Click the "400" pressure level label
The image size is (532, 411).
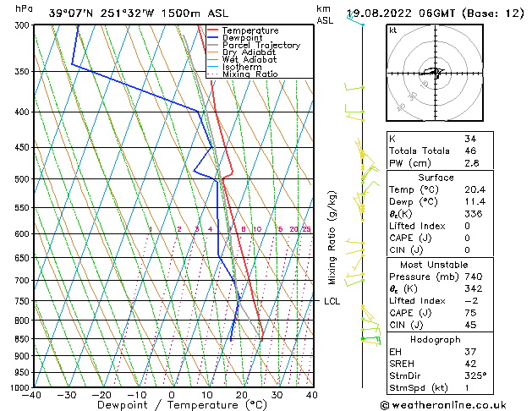(x=24, y=112)
